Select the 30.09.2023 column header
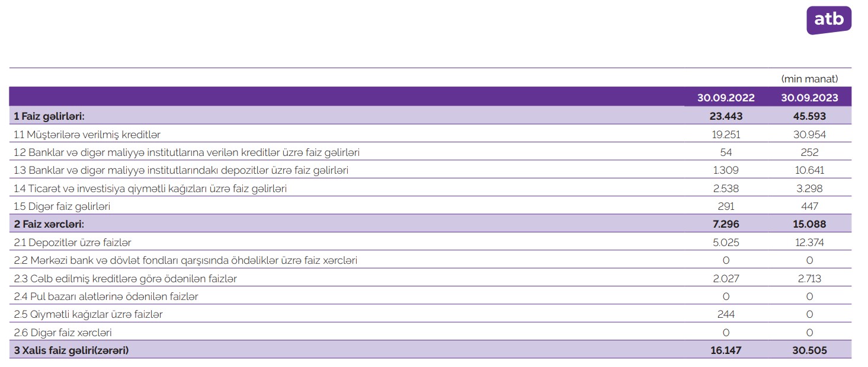Image resolution: width=868 pixels, height=367 pixels. click(809, 98)
